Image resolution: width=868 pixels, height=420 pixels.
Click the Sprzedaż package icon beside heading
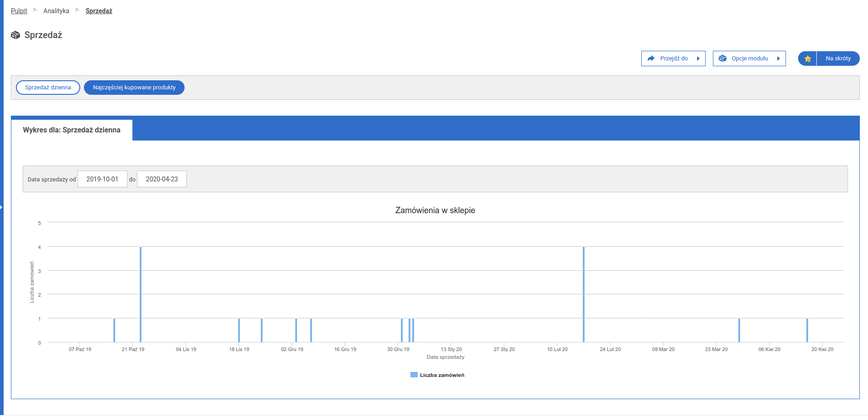coord(15,35)
